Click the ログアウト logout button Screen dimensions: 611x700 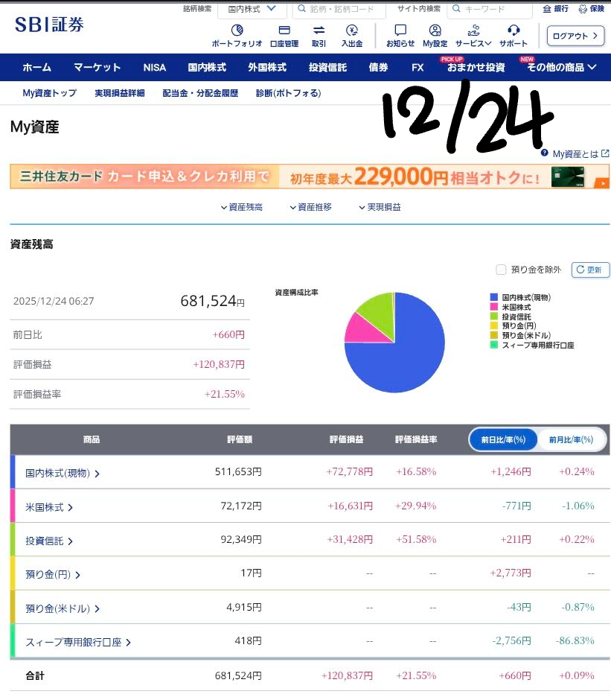pyautogui.click(x=575, y=36)
